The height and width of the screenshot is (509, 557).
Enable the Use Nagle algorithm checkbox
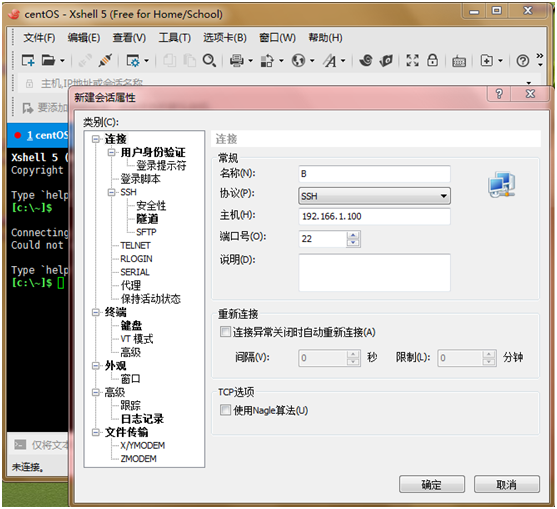point(225,410)
